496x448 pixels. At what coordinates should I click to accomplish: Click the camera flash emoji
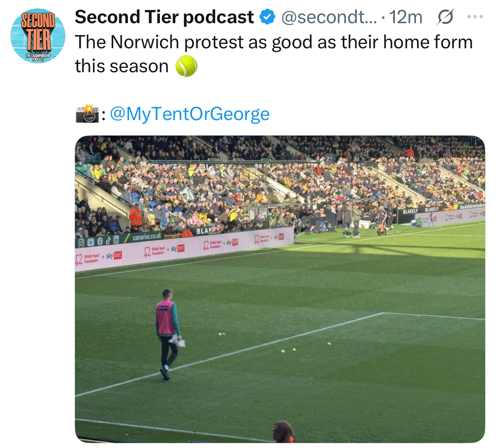(87, 114)
